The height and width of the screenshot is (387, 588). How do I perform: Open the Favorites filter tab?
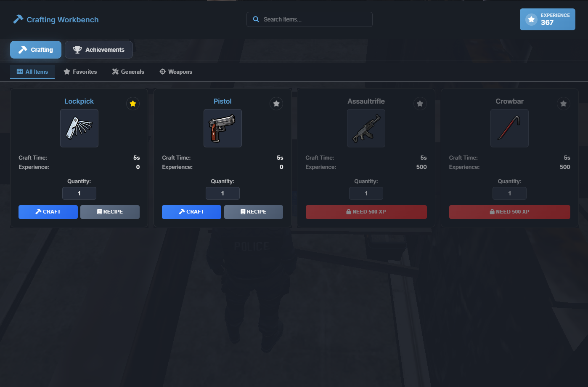[x=80, y=72]
